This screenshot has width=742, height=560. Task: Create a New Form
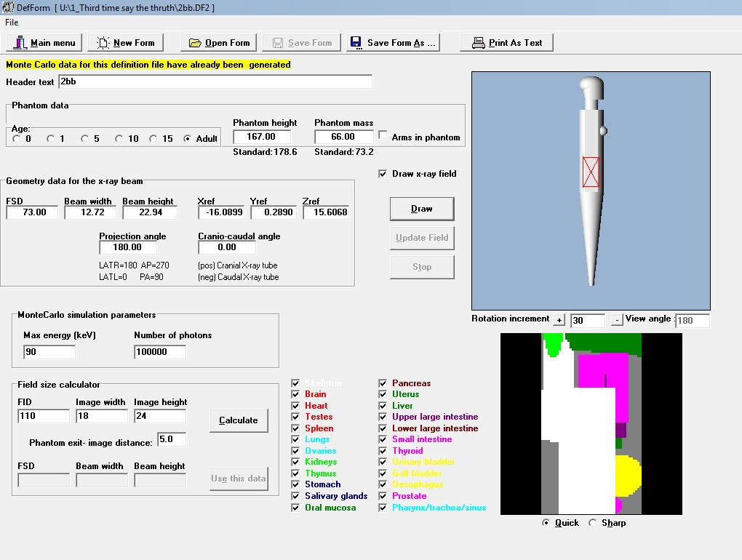coord(125,43)
